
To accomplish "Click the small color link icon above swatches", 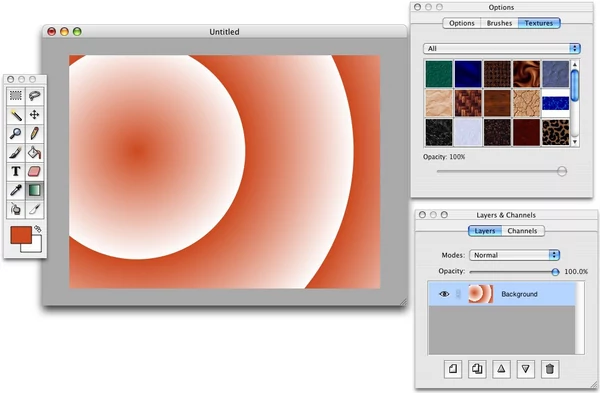I will tap(38, 229).
